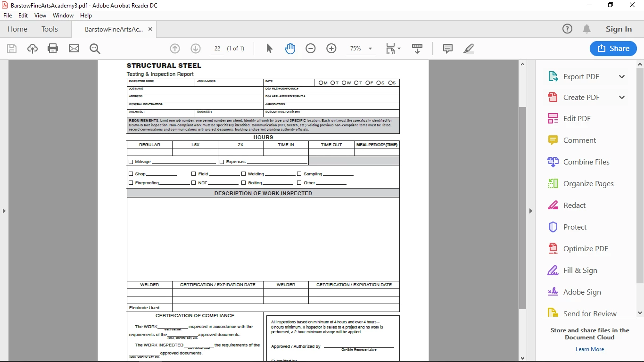
Task: Check the Expenses checkbox
Action: pos(222,162)
